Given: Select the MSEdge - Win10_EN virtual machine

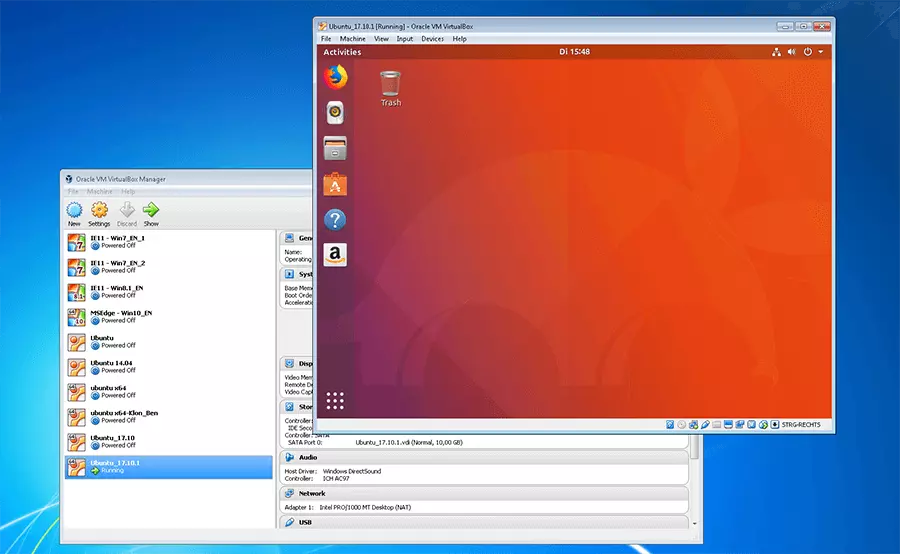Looking at the screenshot, I should click(120, 316).
